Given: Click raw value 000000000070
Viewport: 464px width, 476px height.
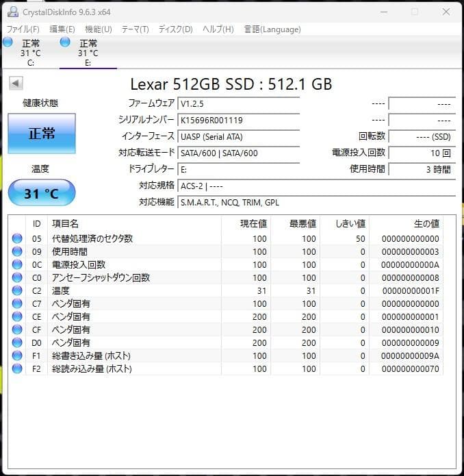Looking at the screenshot, I should click(x=411, y=369).
